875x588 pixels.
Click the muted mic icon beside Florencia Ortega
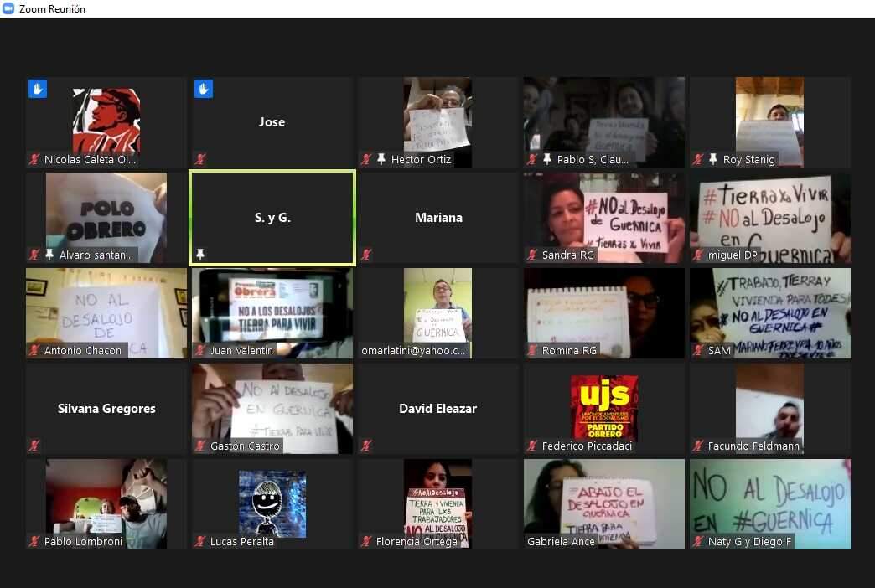click(x=366, y=541)
